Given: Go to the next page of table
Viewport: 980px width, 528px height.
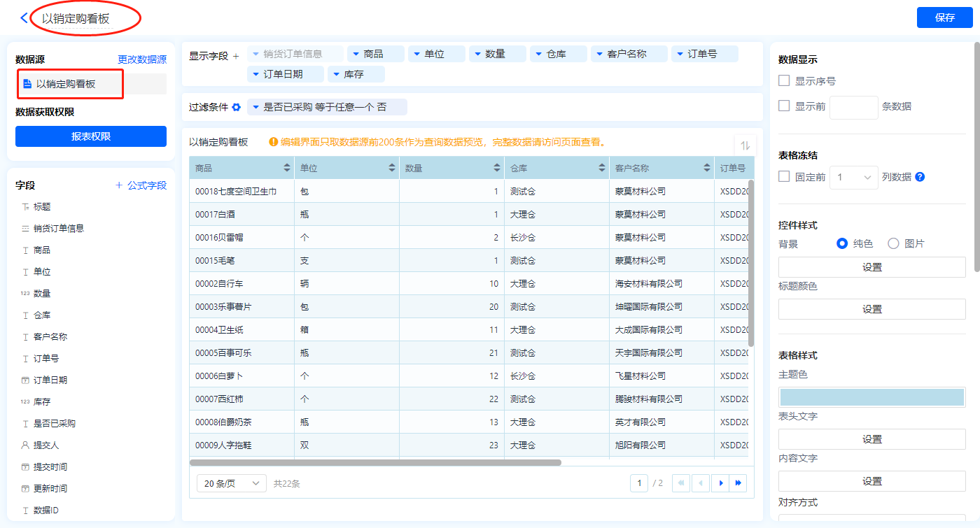Looking at the screenshot, I should tap(720, 483).
